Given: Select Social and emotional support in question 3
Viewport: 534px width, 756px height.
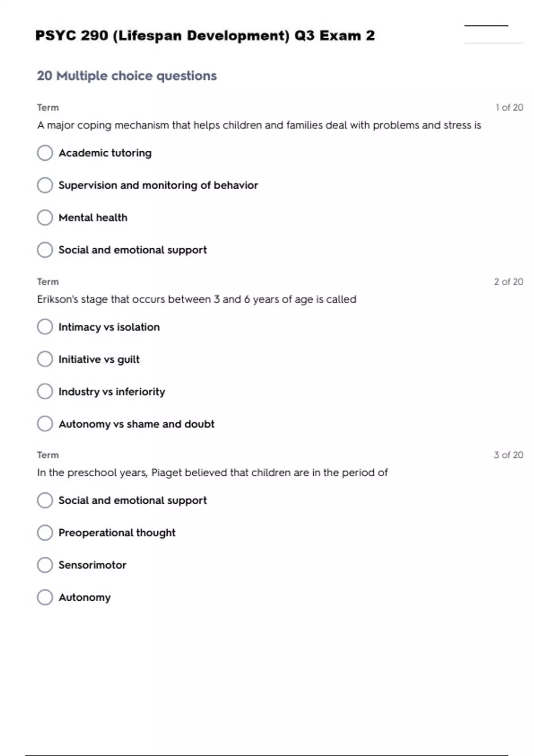Looking at the screenshot, I should click(45, 500).
